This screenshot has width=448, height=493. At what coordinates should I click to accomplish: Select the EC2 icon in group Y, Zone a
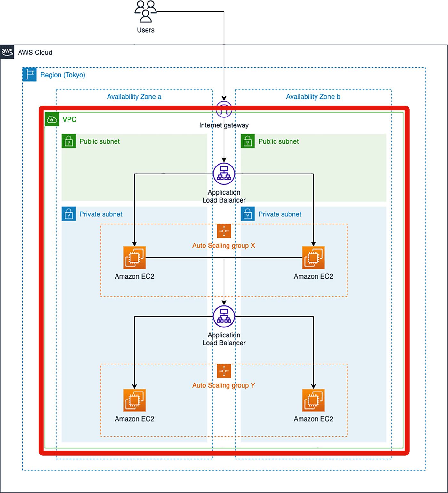[134, 400]
